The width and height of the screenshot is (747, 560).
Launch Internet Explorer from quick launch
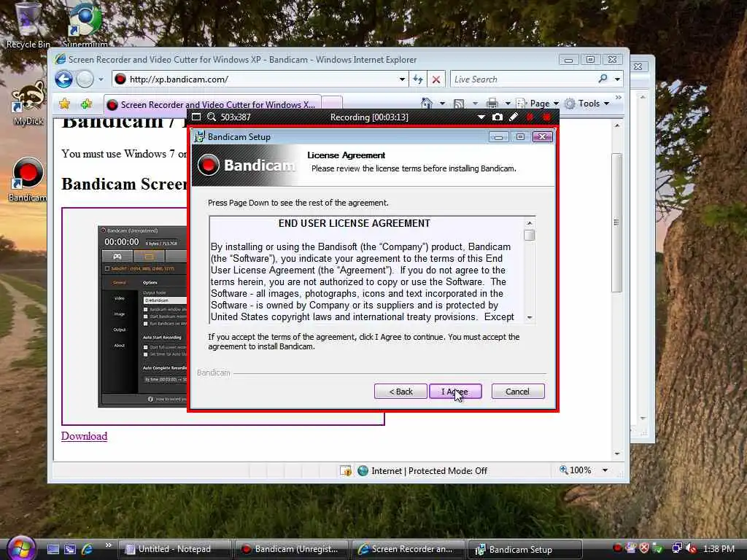88,550
